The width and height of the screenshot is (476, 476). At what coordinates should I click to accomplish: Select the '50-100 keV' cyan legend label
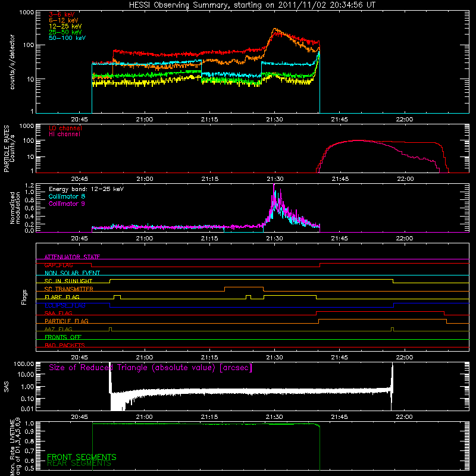coord(67,38)
